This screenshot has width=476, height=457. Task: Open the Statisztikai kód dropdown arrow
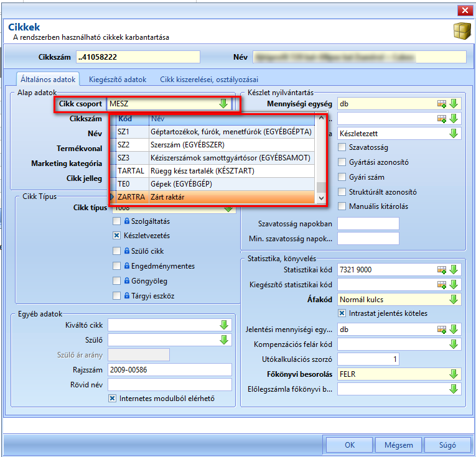pos(454,270)
